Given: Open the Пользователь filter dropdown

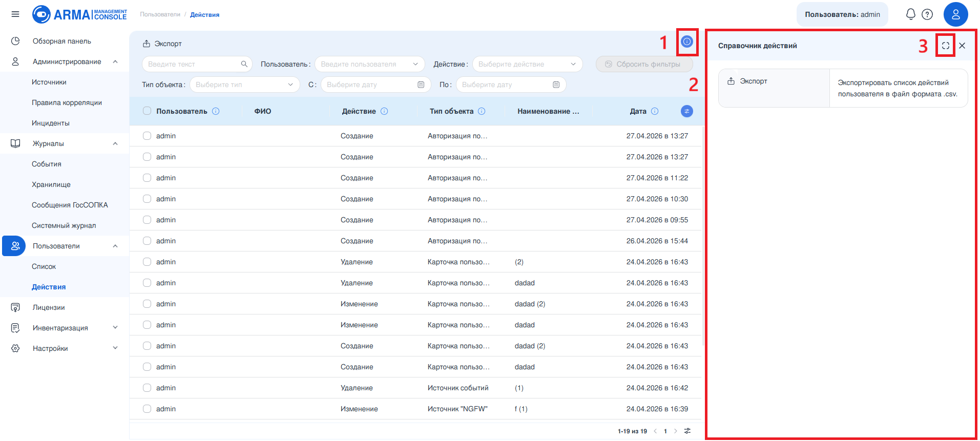Looking at the screenshot, I should pyautogui.click(x=369, y=64).
